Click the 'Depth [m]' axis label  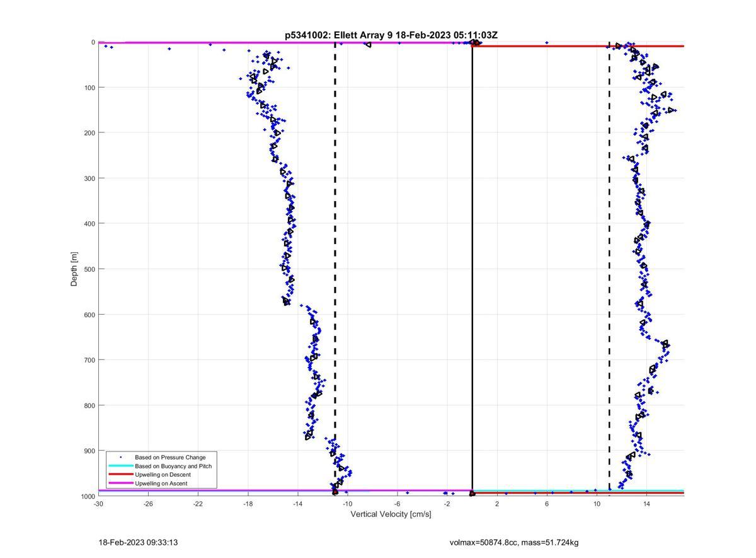tap(74, 269)
